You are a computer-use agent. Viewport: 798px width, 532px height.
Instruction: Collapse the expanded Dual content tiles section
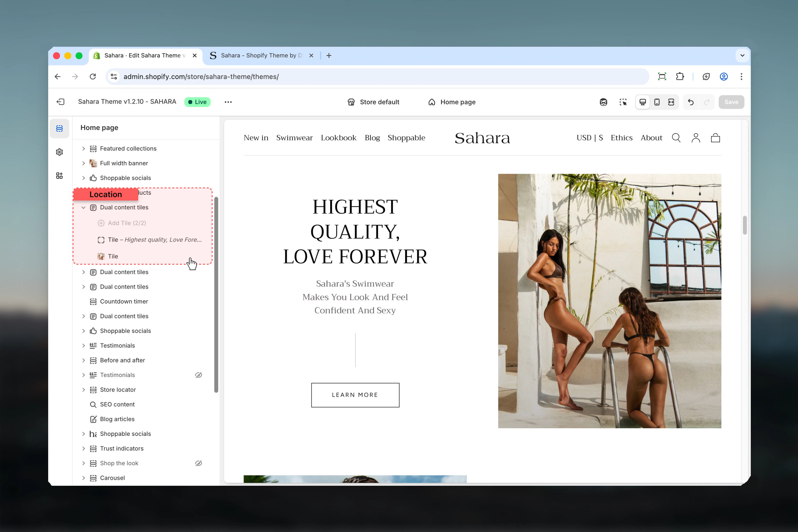pos(83,207)
